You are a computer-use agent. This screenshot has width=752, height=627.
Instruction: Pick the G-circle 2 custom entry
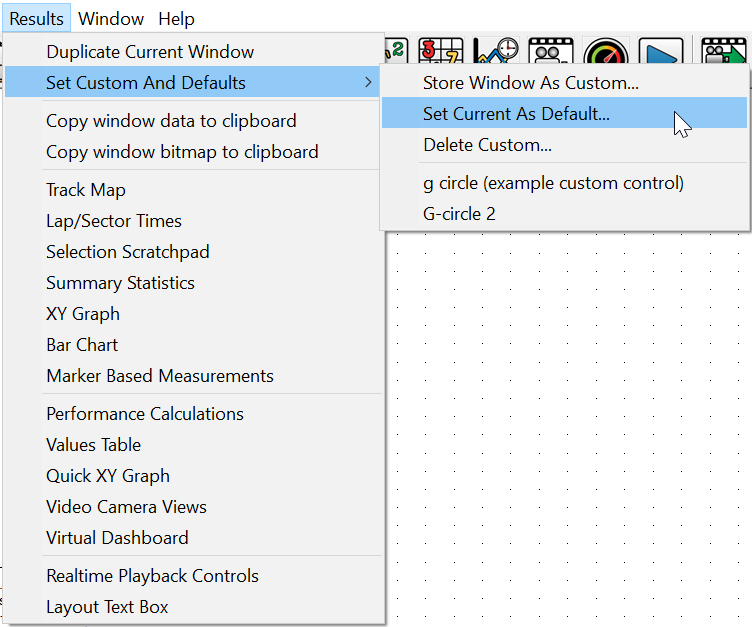click(459, 214)
